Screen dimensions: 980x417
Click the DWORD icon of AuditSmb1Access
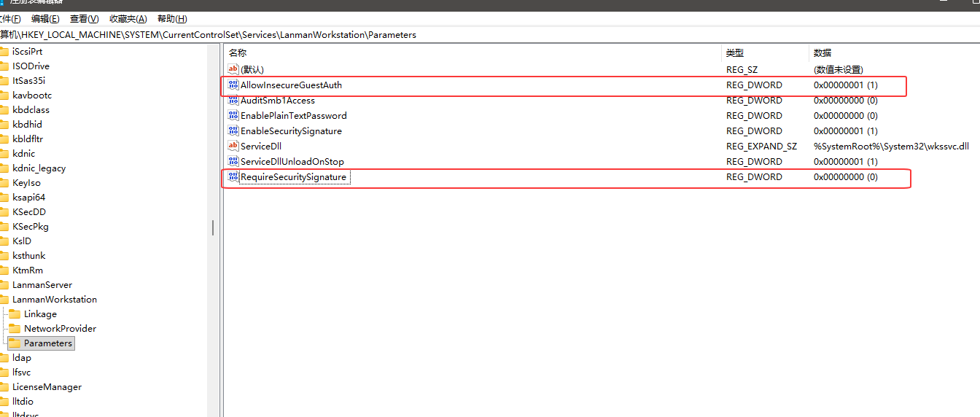coord(233,100)
